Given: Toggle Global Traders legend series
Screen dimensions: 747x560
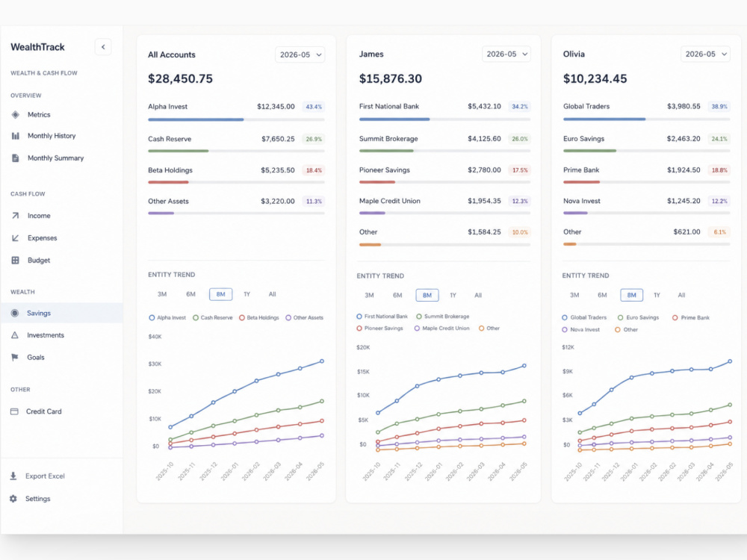Looking at the screenshot, I should (x=584, y=317).
